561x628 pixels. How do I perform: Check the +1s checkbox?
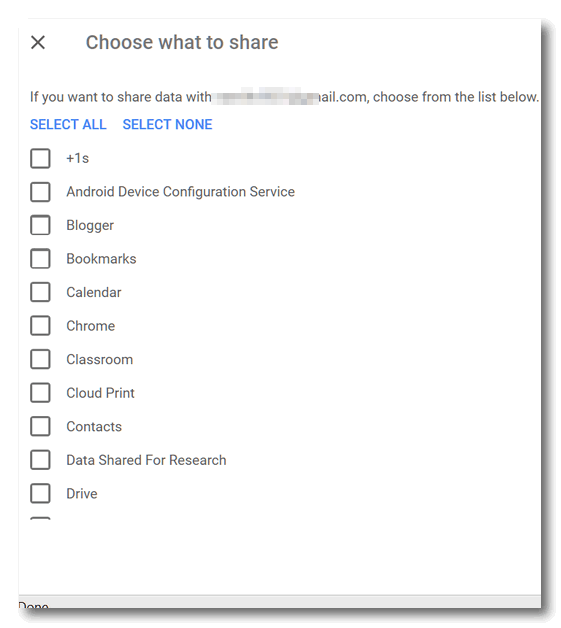point(40,158)
